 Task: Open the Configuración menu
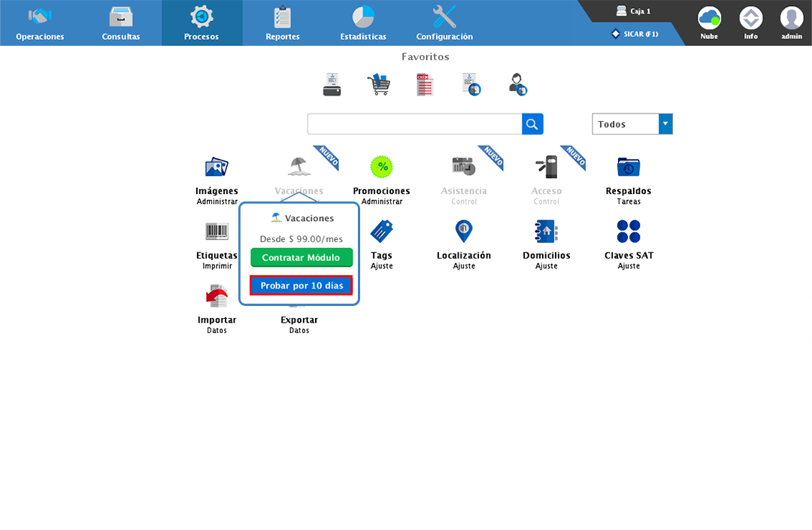(x=444, y=22)
